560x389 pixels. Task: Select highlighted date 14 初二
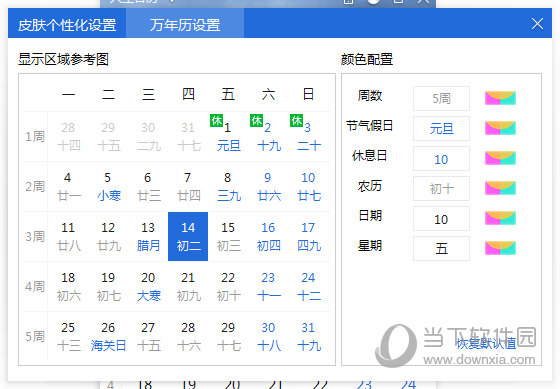pos(188,236)
